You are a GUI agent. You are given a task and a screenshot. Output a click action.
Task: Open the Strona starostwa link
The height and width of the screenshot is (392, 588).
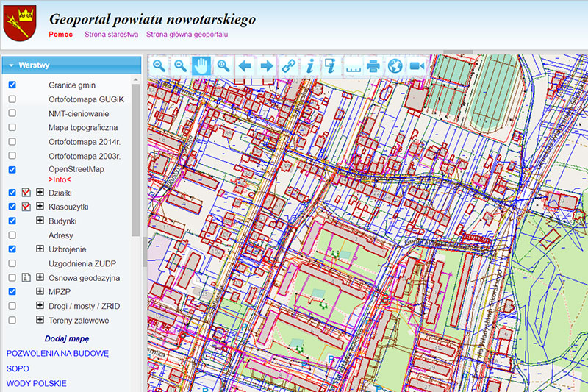(x=111, y=34)
